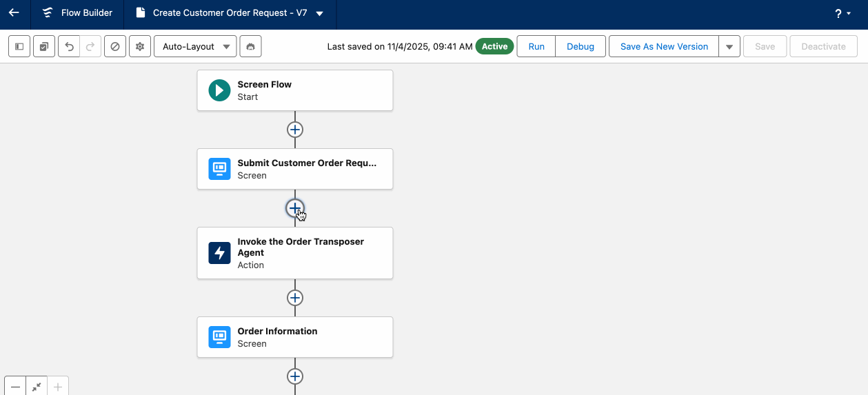Select the Screen Flow Start element

click(295, 90)
